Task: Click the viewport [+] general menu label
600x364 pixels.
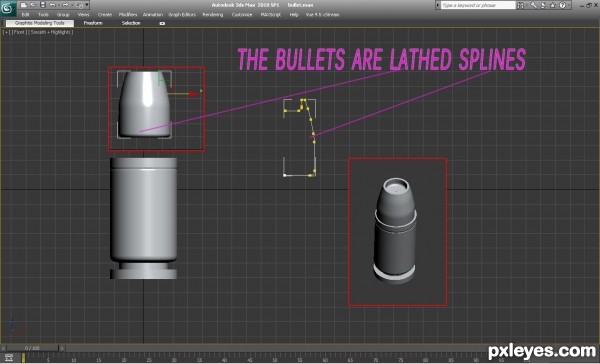Action: 7,33
